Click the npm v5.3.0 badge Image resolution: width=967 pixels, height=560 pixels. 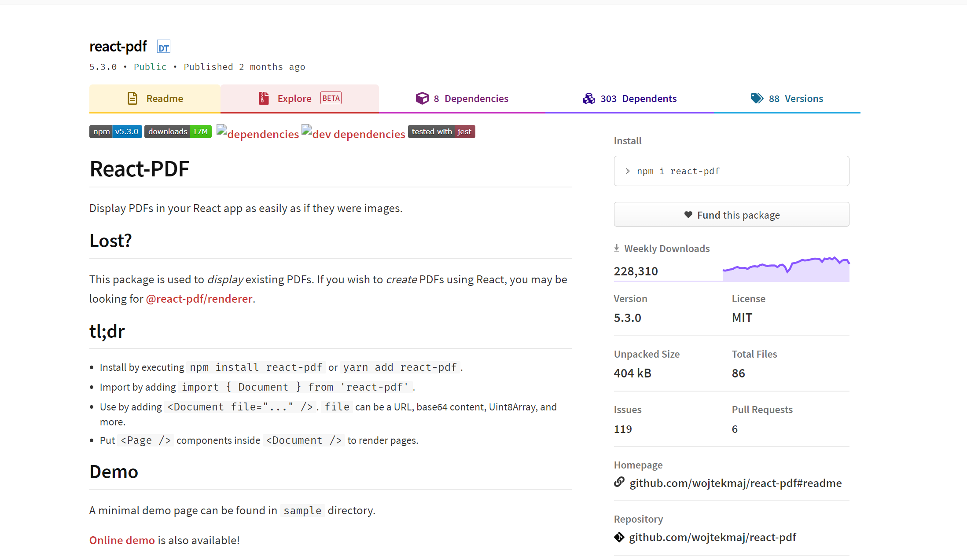click(116, 132)
